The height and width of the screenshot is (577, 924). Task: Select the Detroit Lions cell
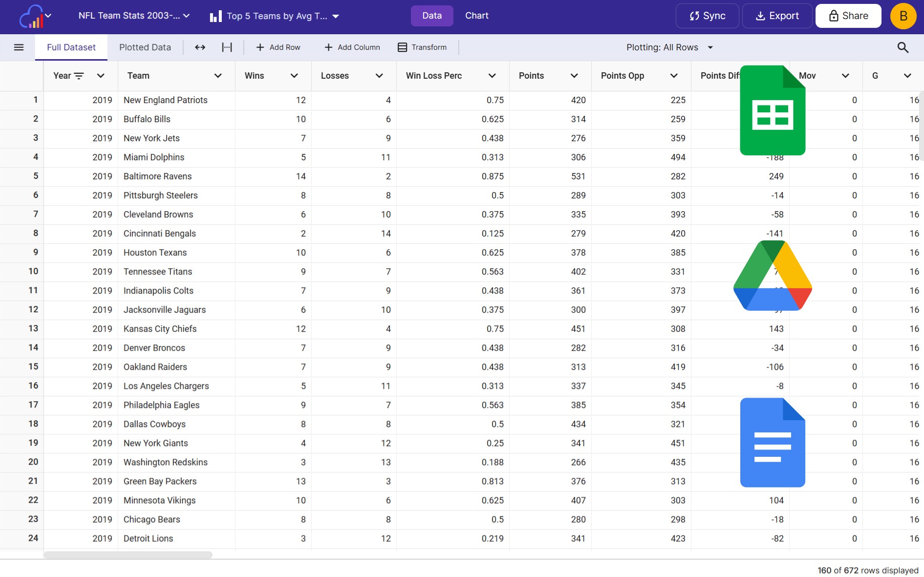(176, 538)
